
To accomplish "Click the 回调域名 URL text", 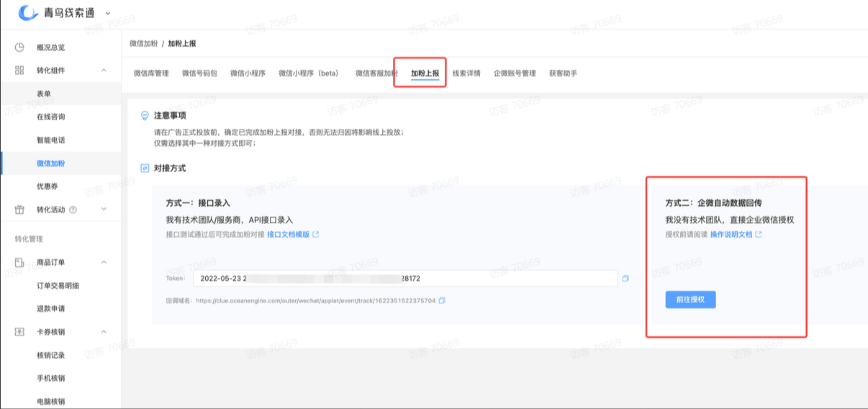I will coord(315,300).
